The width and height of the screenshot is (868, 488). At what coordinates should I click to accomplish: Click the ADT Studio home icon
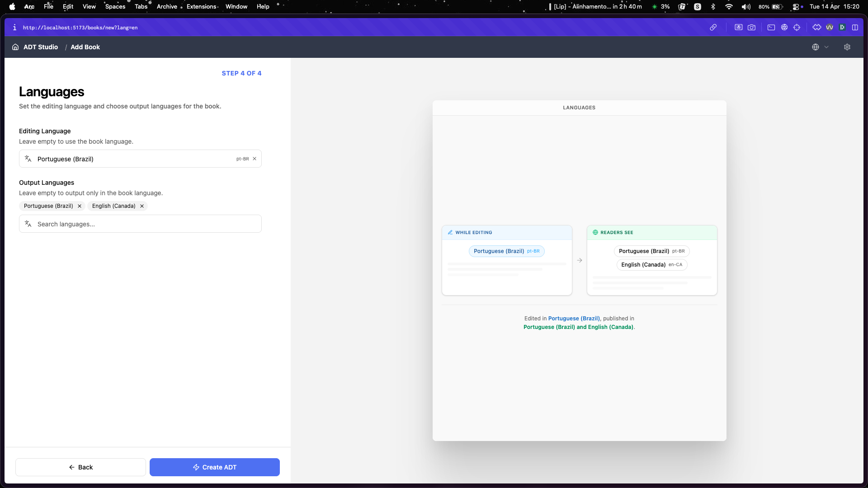(x=15, y=47)
